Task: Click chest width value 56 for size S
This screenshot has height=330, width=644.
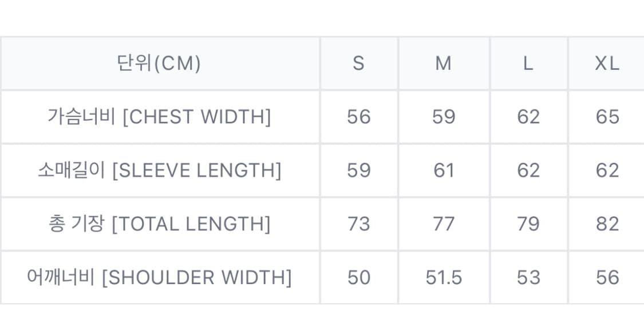Action: pos(359,117)
